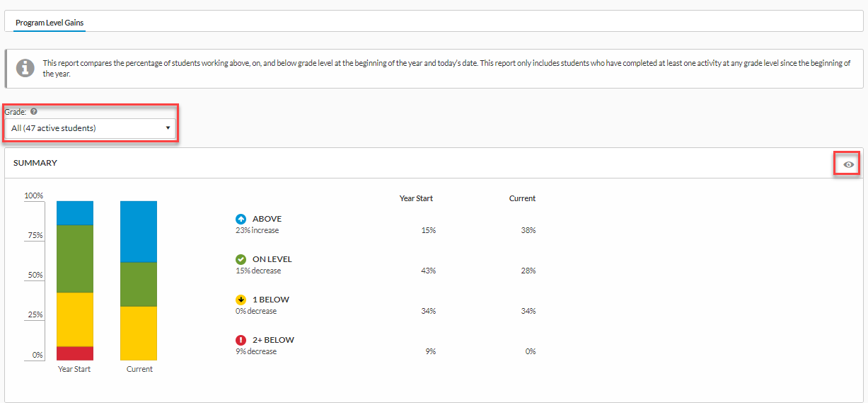Toggle the eye icon in the Summary header
This screenshot has height=403, width=868.
point(849,164)
